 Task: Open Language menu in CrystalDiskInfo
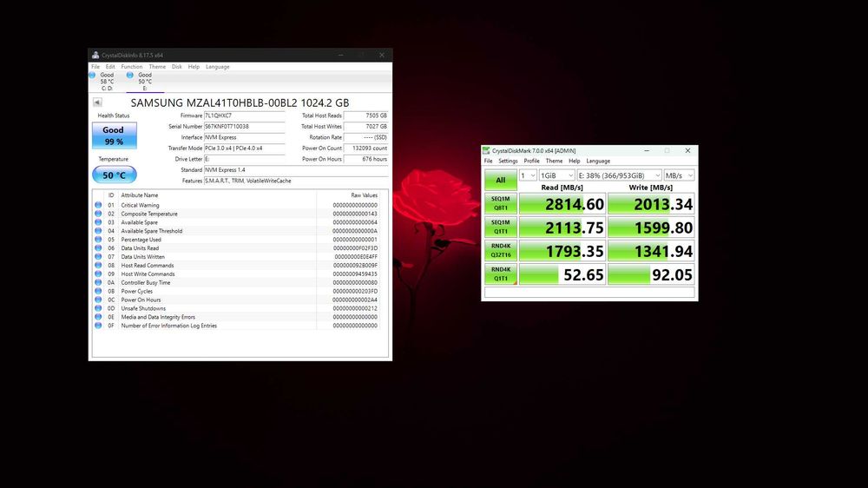218,67
